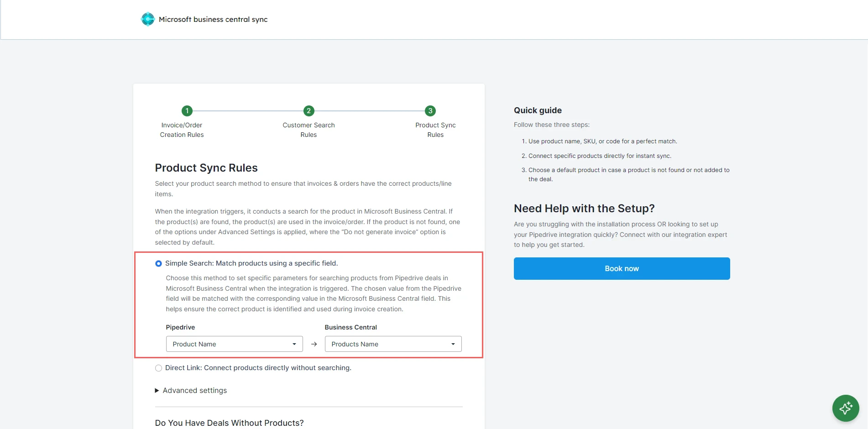
Task: Click the arrow between Pipedrive and Business Central fields
Action: pyautogui.click(x=314, y=344)
